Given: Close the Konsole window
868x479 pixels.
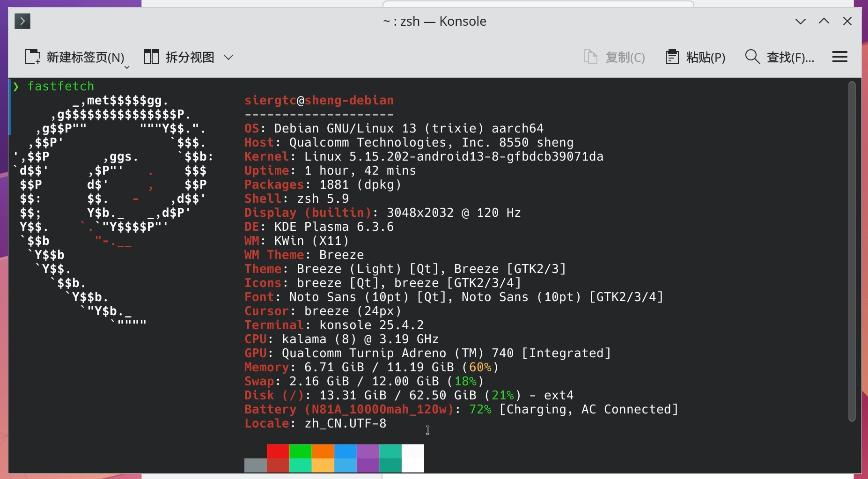Looking at the screenshot, I should coord(847,21).
